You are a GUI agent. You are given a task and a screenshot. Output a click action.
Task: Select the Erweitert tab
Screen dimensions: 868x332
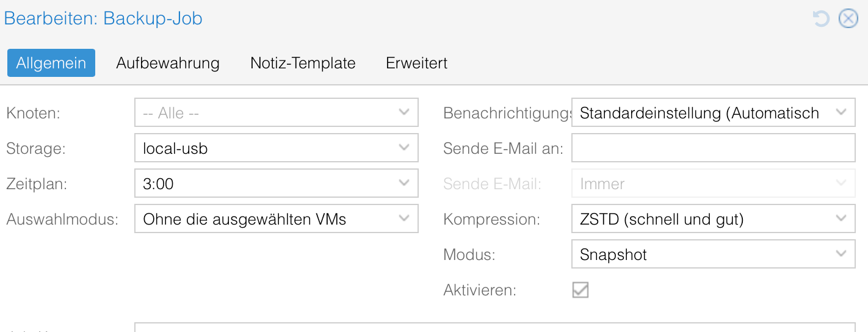pyautogui.click(x=417, y=63)
